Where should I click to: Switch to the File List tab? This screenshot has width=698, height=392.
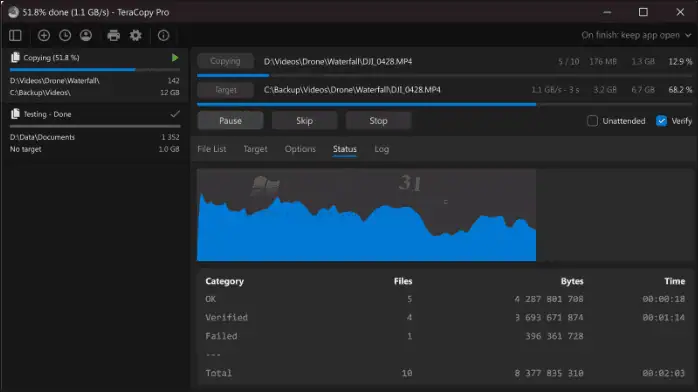click(x=212, y=149)
